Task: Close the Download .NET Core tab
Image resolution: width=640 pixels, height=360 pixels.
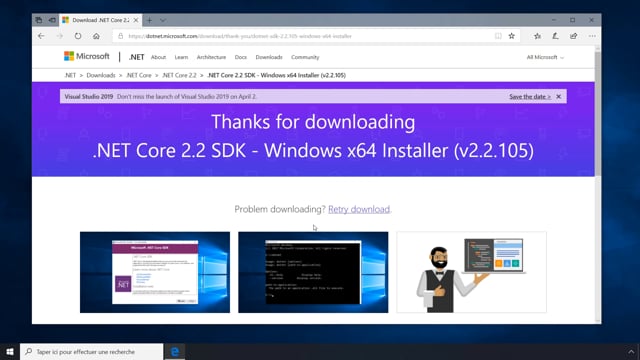Action: click(x=136, y=20)
